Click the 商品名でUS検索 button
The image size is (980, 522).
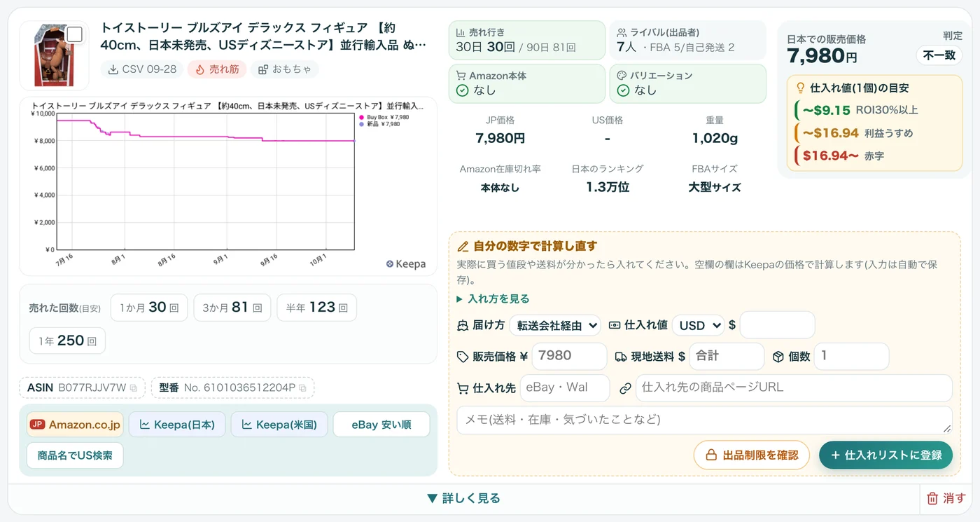[76, 455]
